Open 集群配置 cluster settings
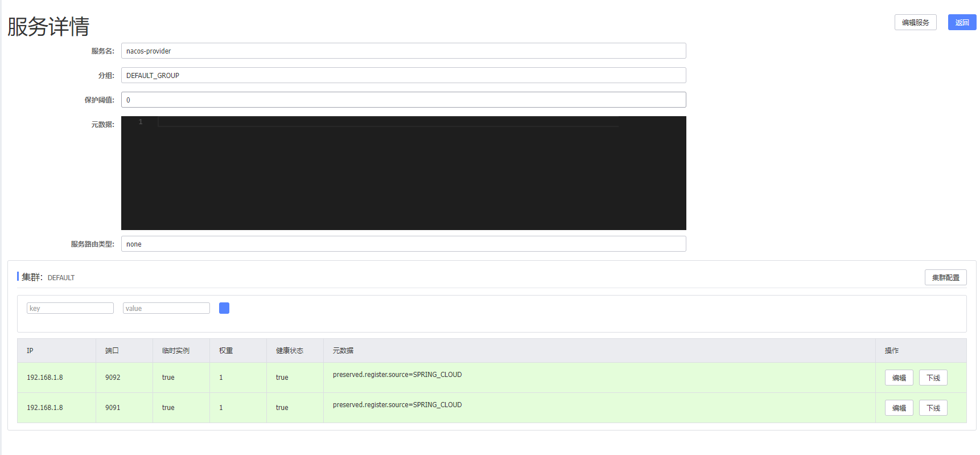This screenshot has height=455, width=980. pos(945,277)
